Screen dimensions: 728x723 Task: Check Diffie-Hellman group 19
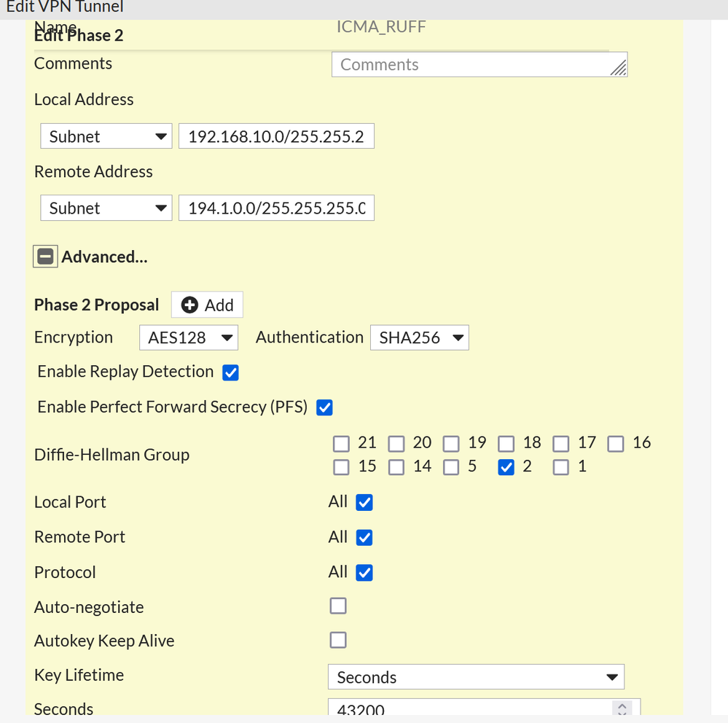(x=451, y=443)
